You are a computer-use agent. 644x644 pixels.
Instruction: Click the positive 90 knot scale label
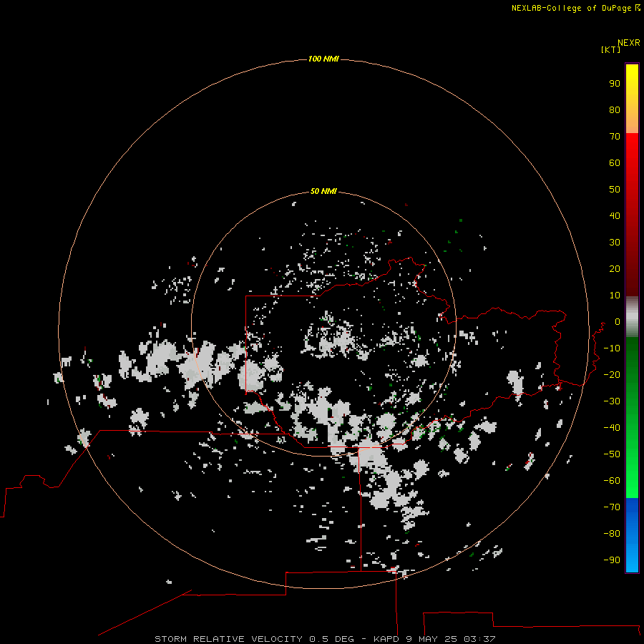[x=615, y=84]
